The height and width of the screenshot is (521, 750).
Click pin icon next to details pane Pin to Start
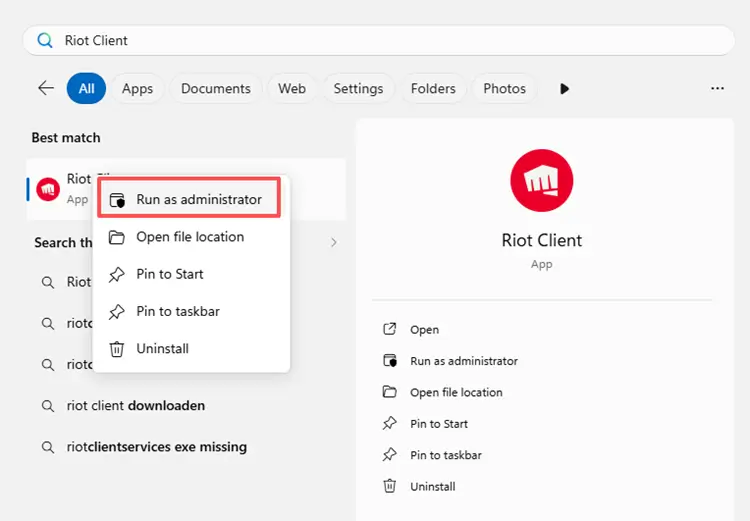(x=390, y=423)
